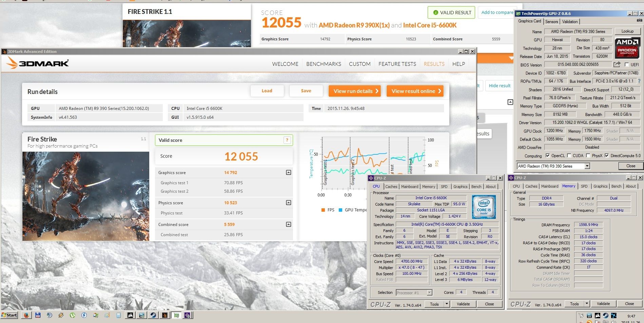This screenshot has width=644, height=323.
Task: Click View result online
Action: coord(415,91)
